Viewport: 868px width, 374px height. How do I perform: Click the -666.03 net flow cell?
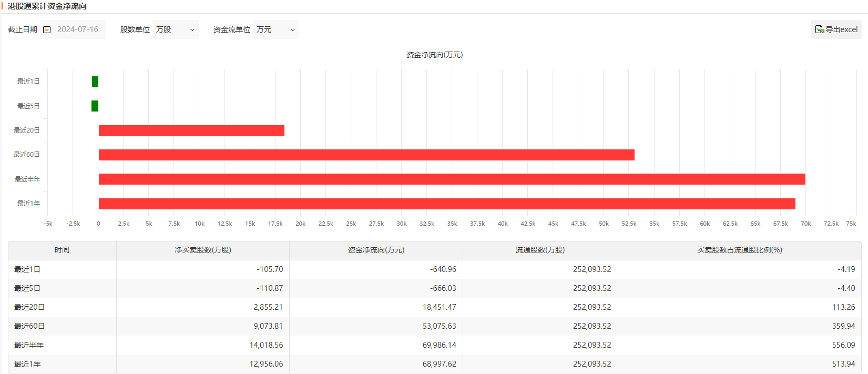[376, 288]
